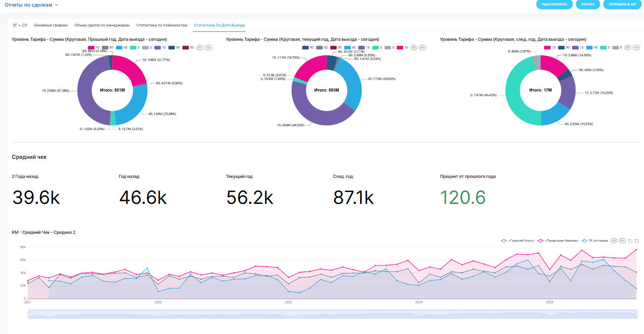
Task: Click 'Inv' legend icon of the line chart
Action: click(x=622, y=241)
